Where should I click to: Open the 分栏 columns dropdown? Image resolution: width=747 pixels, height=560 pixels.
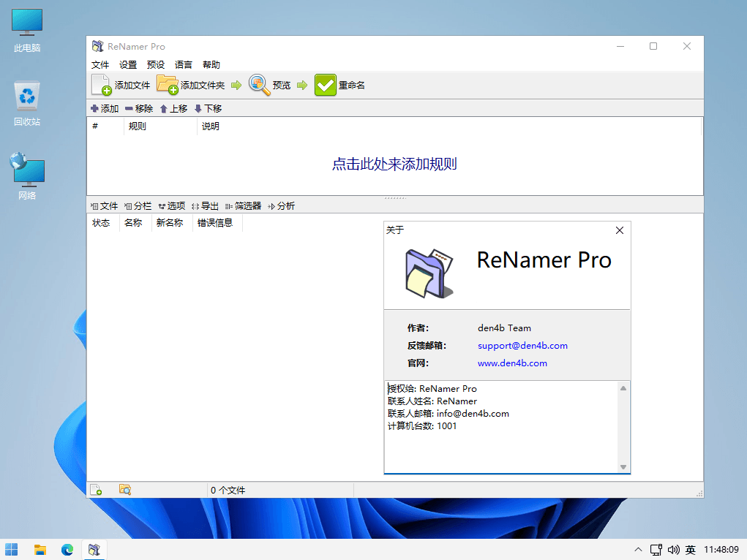tap(138, 205)
